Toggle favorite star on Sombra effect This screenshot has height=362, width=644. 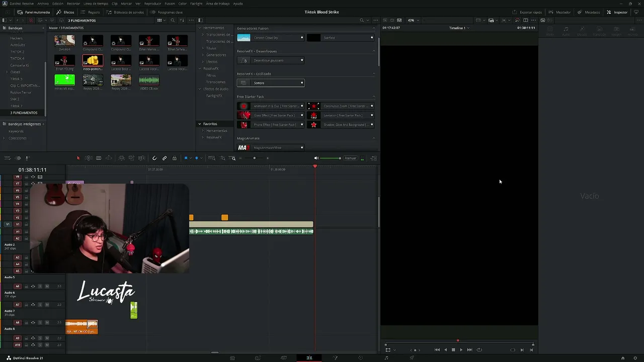(x=302, y=83)
